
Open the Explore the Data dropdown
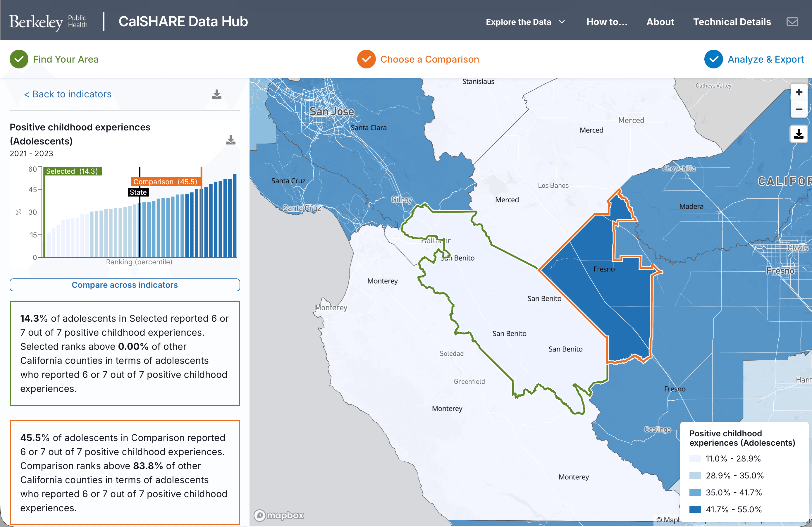[519, 21]
